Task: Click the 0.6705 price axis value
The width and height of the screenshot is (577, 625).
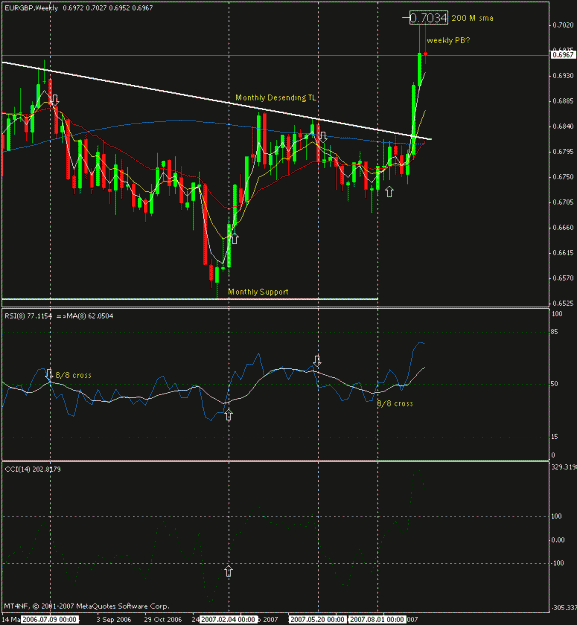Action: pyautogui.click(x=563, y=202)
